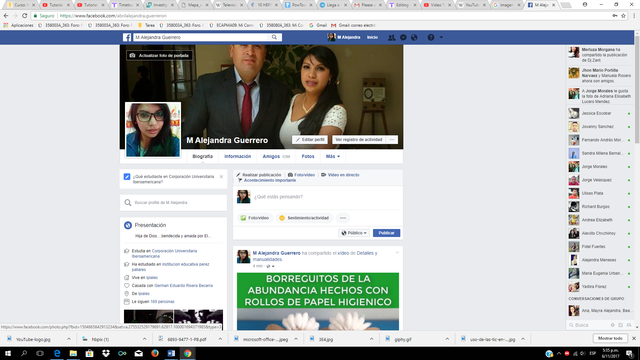The height and width of the screenshot is (360, 640).
Task: Open YouTube-logo.jpg download options arrow
Action: click(69, 339)
